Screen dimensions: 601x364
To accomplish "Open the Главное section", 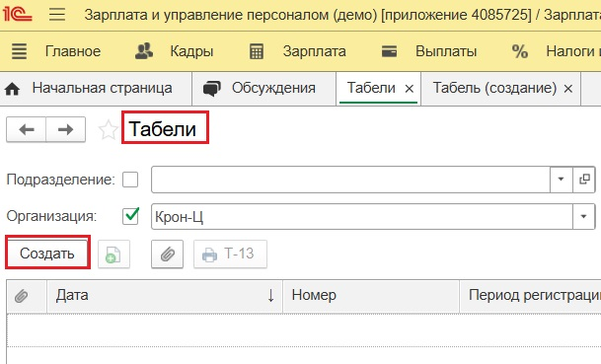I will [73, 51].
